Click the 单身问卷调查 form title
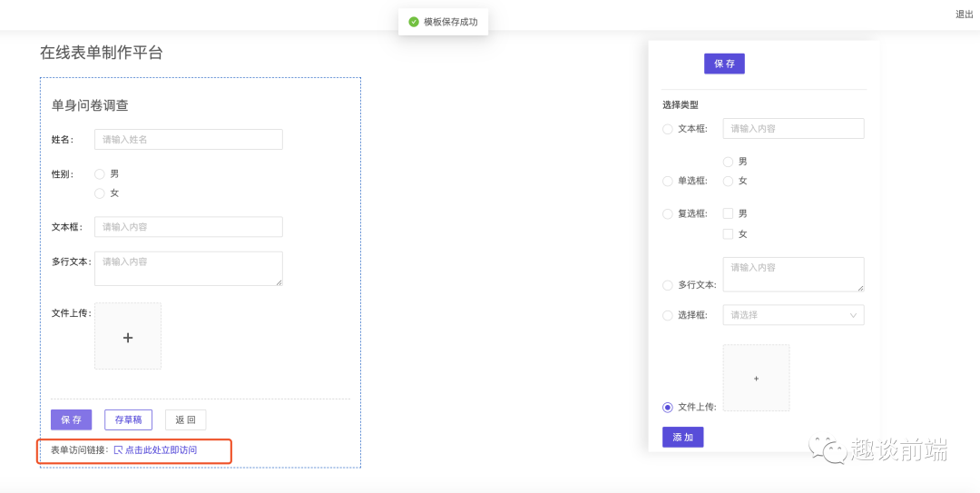Viewport: 980px width, 493px height. point(90,105)
